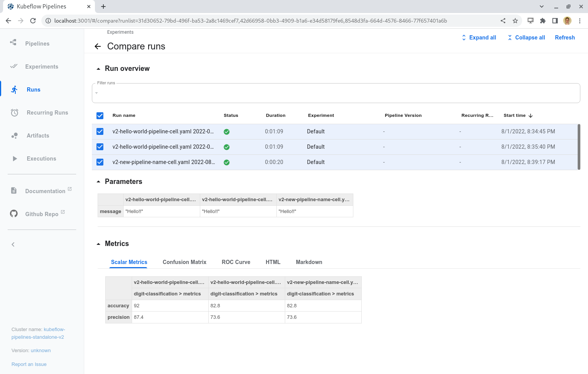The image size is (588, 374).
Task: Switch to the Confusion Matrix tab
Action: tap(184, 262)
